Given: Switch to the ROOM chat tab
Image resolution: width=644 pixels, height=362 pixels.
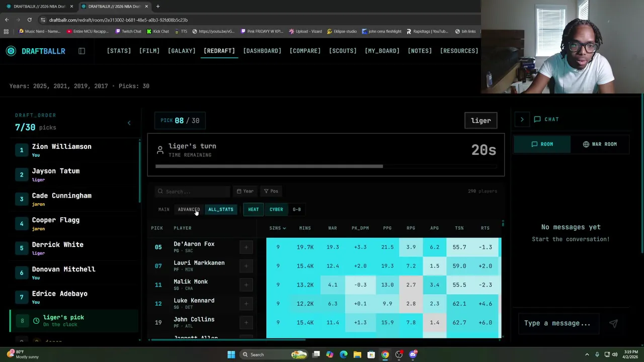Looking at the screenshot, I should [x=542, y=144].
